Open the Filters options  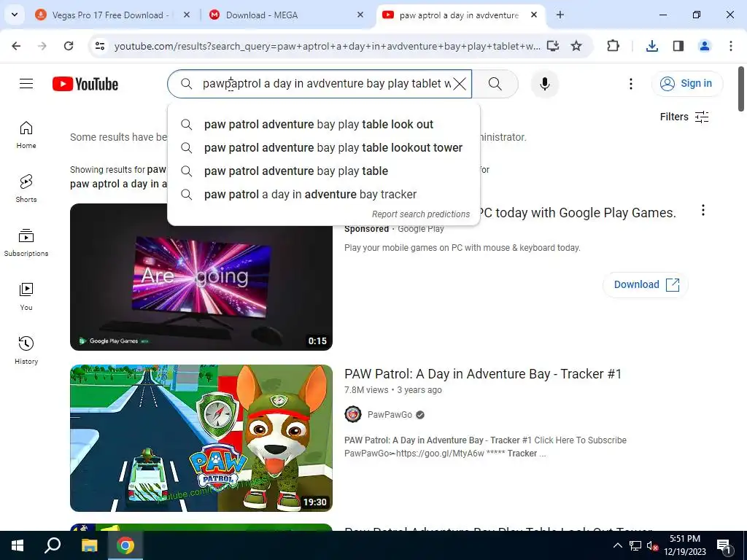(684, 117)
